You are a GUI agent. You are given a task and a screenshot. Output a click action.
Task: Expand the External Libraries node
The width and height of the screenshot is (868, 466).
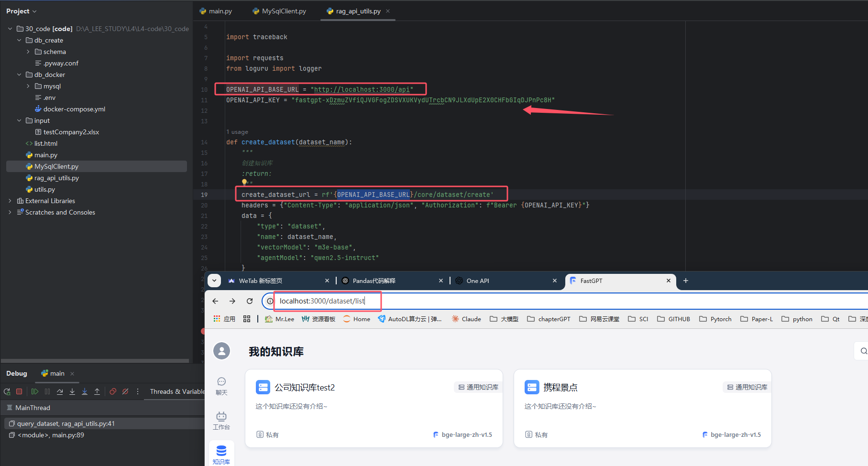[10, 201]
